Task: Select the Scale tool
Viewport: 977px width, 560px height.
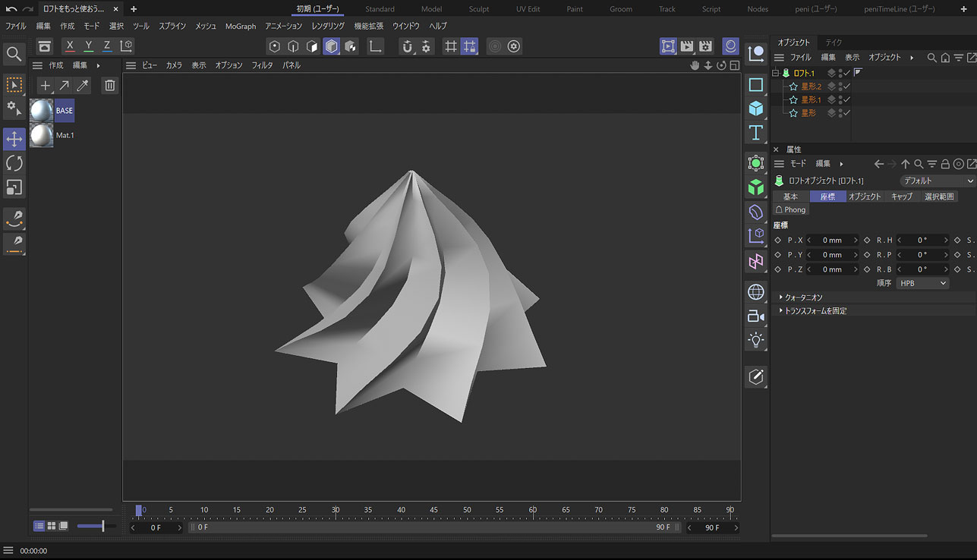Action: [x=14, y=187]
